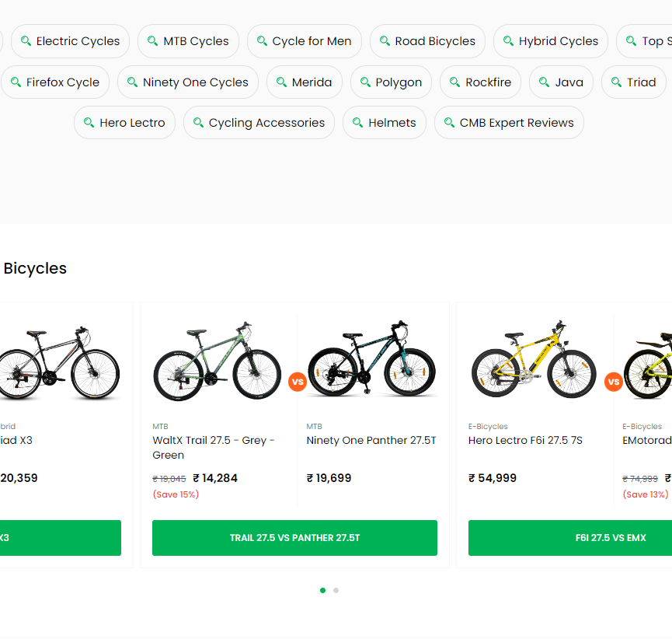Open the Ninety One Panther bike image

pos(371,358)
